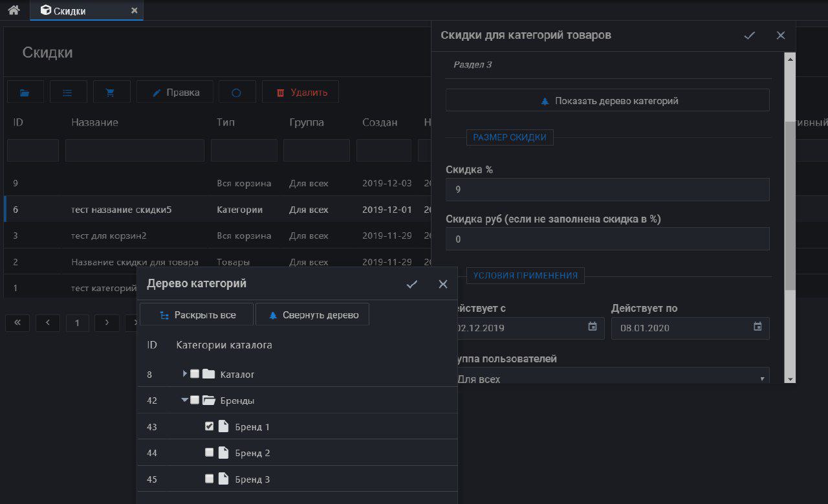This screenshot has width=828, height=504.
Task: Click the discount panel scrollbar down arrow
Action: coord(790,378)
